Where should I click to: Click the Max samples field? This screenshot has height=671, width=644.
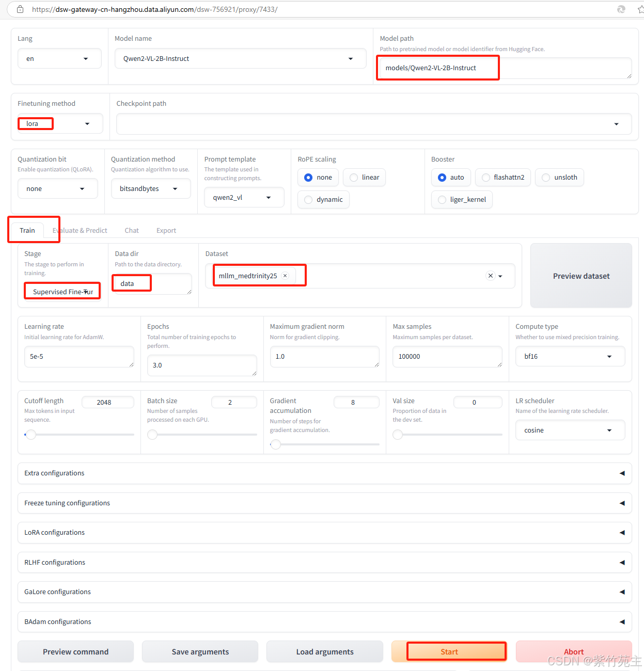coord(447,357)
